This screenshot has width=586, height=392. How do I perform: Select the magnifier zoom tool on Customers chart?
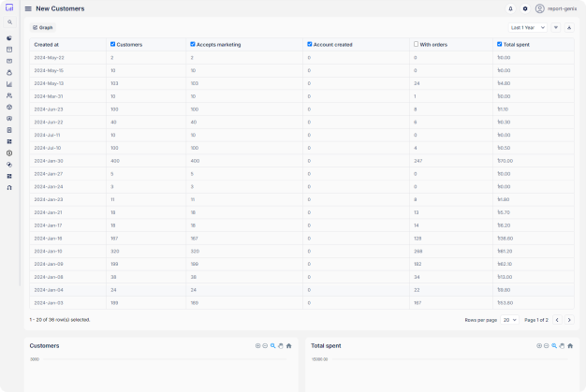point(272,346)
